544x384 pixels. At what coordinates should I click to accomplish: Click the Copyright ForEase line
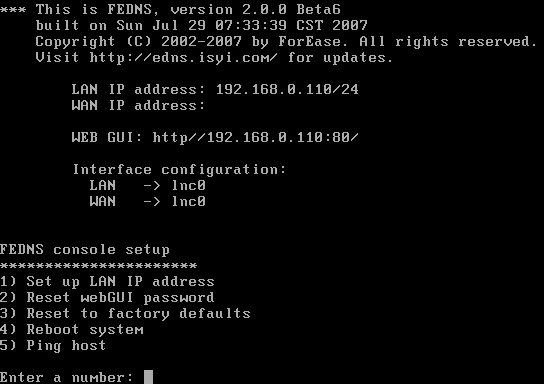(x=286, y=42)
